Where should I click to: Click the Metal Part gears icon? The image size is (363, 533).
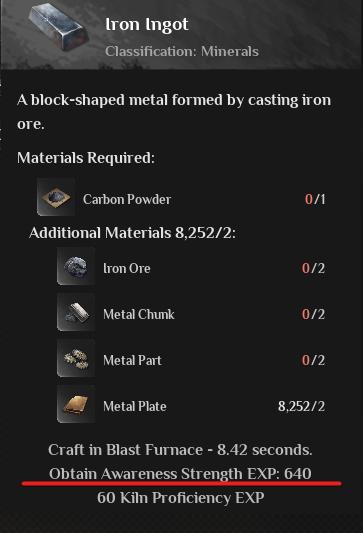click(x=76, y=358)
